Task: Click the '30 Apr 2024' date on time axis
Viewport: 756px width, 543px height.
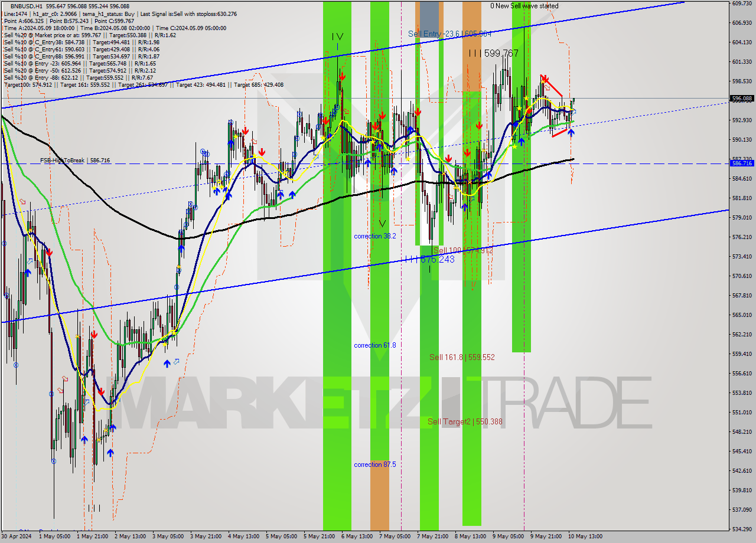Action: point(17,537)
